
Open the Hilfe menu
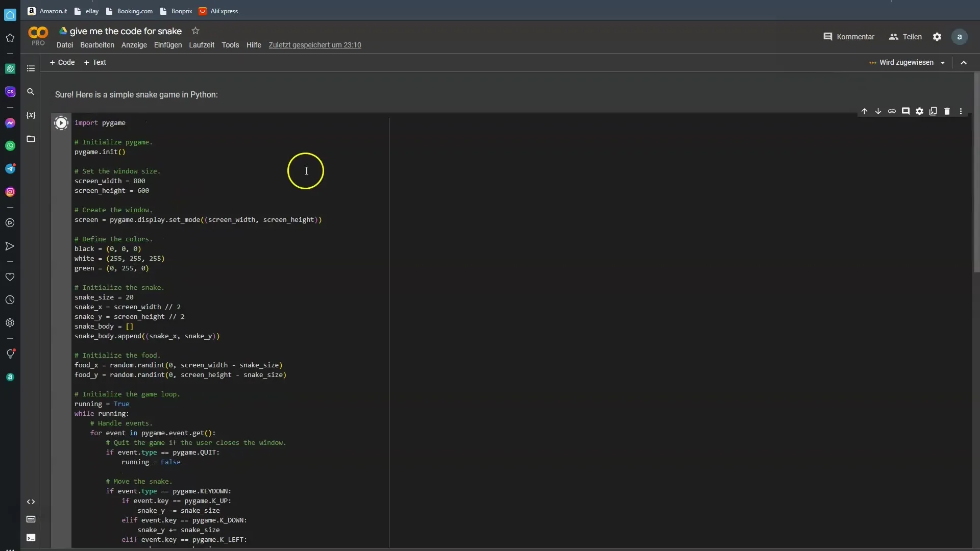click(254, 45)
